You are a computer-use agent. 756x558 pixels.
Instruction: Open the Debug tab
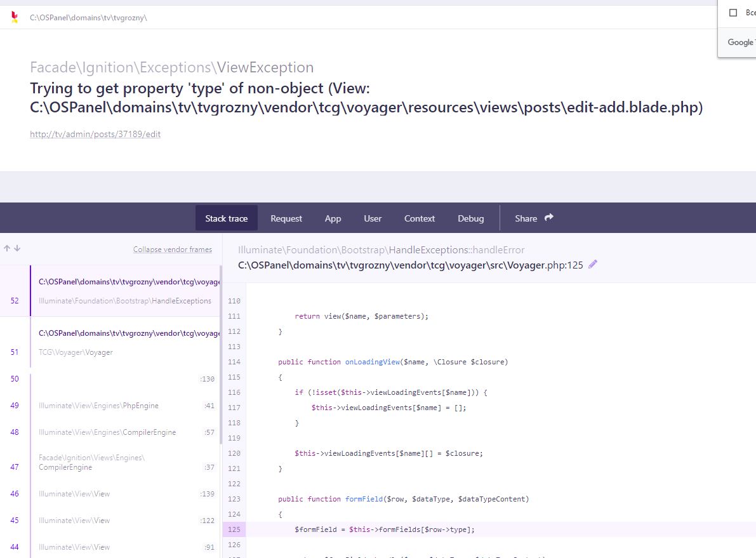tap(470, 218)
